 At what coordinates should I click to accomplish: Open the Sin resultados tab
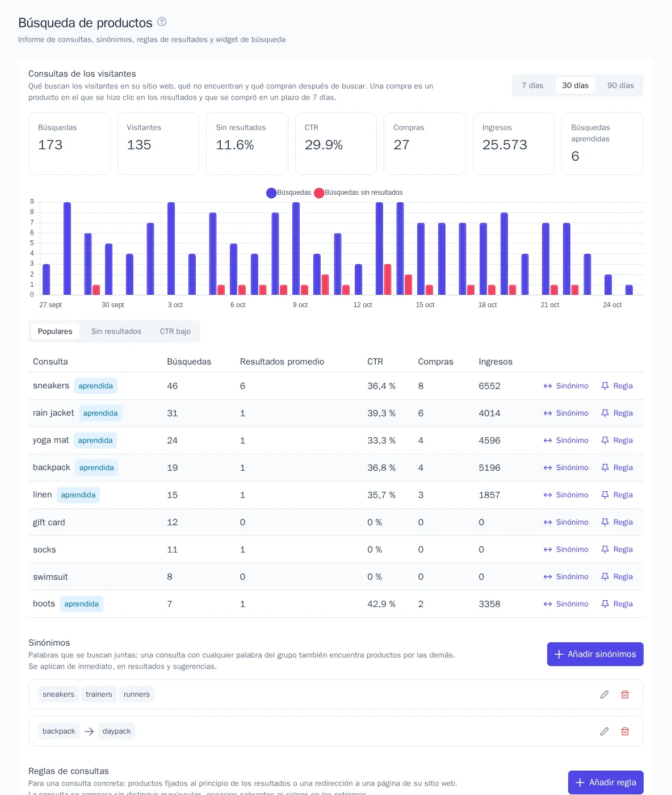click(x=116, y=332)
